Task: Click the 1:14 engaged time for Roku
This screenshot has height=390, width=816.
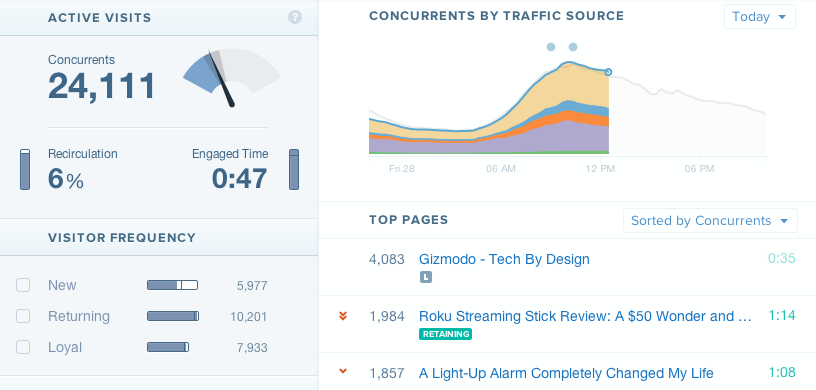Action: click(782, 315)
